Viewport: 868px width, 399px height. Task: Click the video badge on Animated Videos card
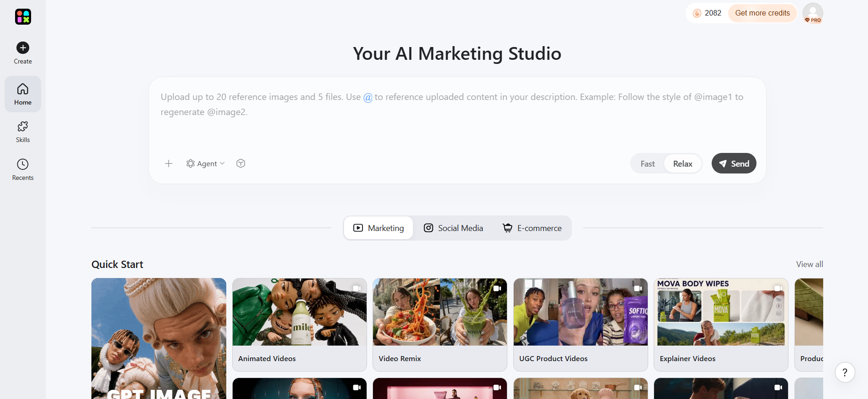pyautogui.click(x=357, y=288)
